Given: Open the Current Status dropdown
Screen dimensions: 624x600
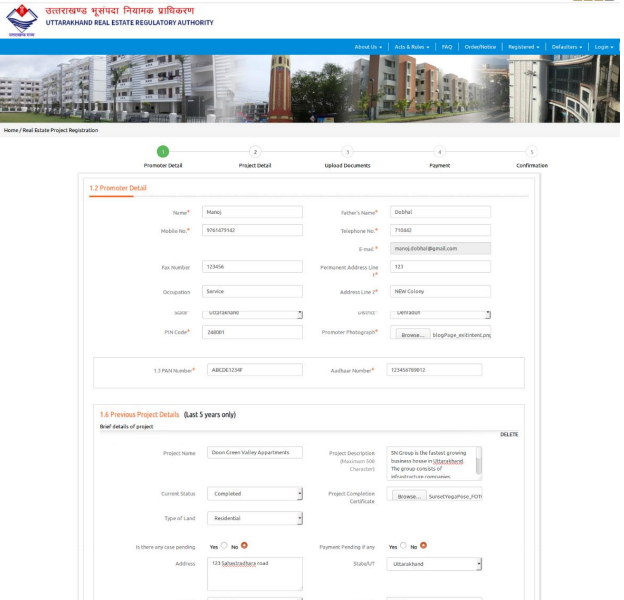Looking at the screenshot, I should pyautogui.click(x=255, y=493).
